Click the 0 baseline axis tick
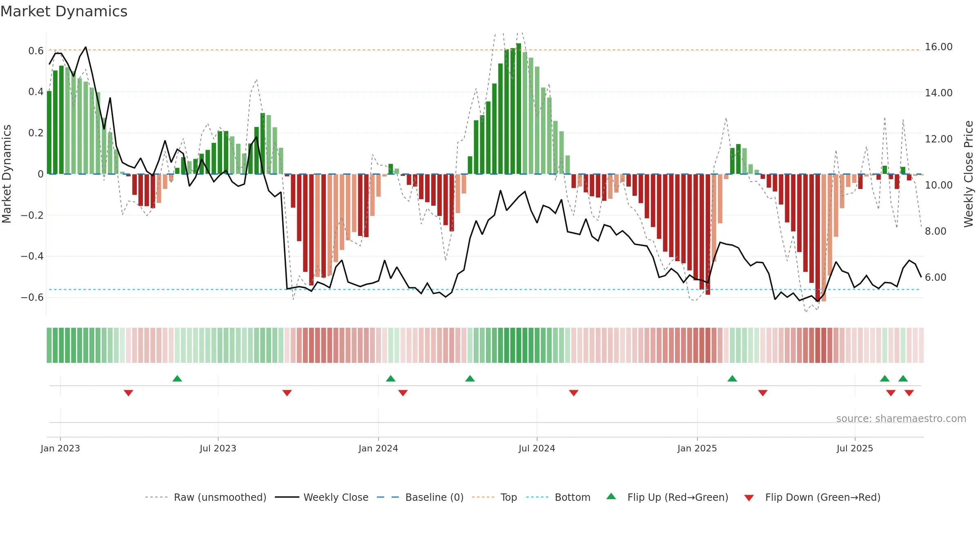The height and width of the screenshot is (551, 980). (x=40, y=174)
